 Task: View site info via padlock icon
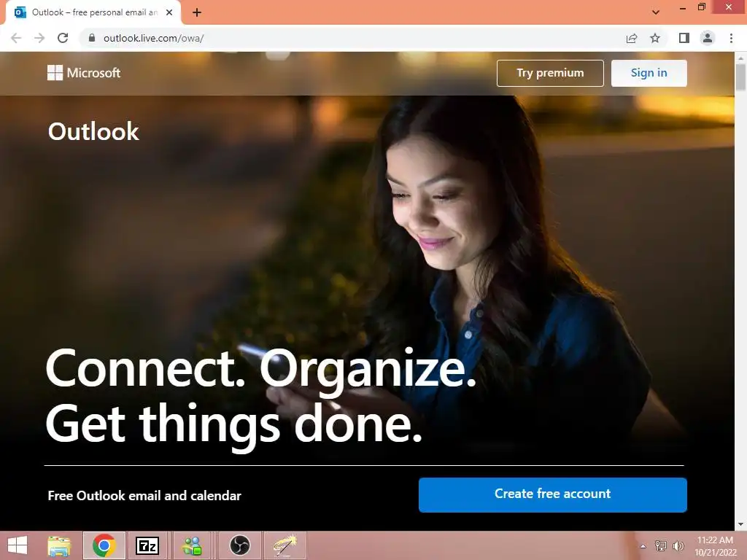click(92, 38)
